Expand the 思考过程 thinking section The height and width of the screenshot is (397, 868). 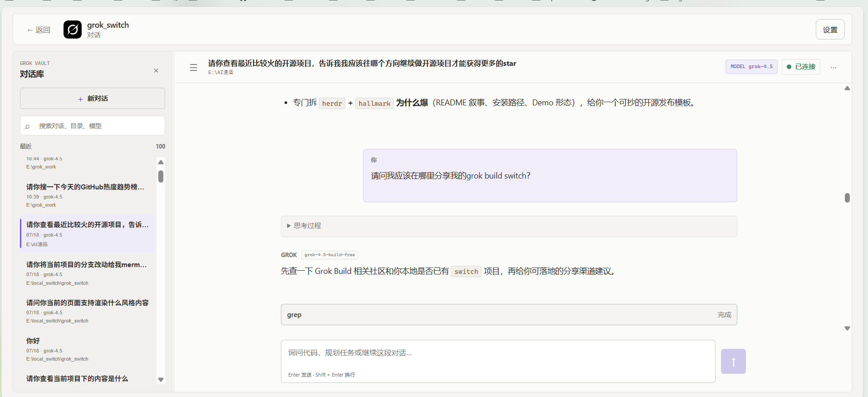point(509,226)
